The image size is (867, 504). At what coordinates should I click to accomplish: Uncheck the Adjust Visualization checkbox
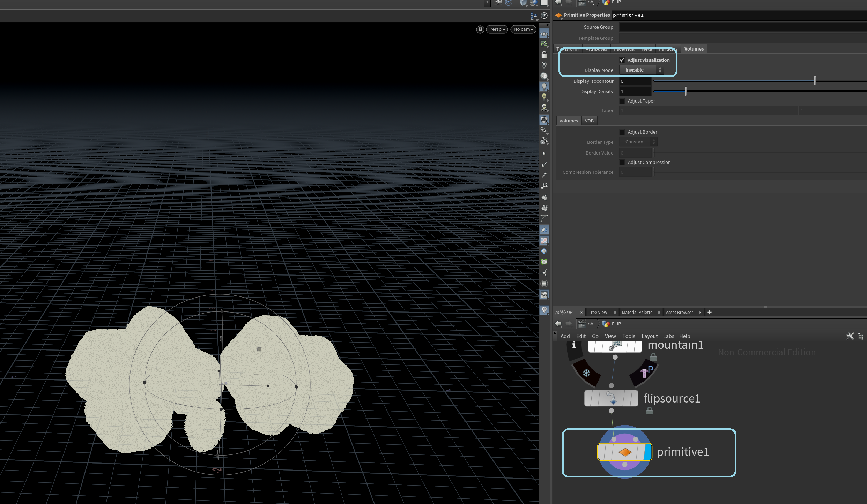pyautogui.click(x=622, y=60)
